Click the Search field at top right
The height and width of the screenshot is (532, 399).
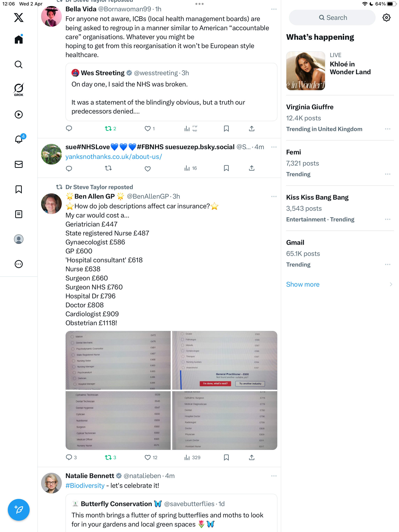click(x=332, y=18)
